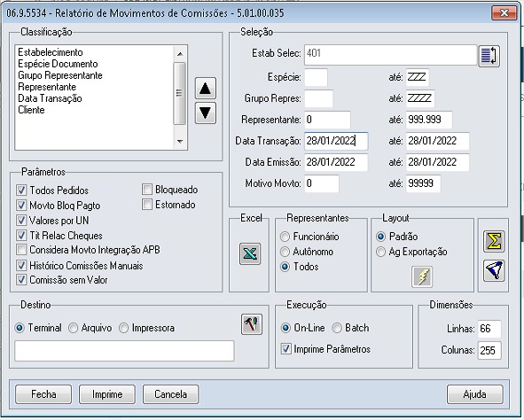Click Grupo Repres até field ZZZZ
The image size is (524, 420).
point(420,98)
